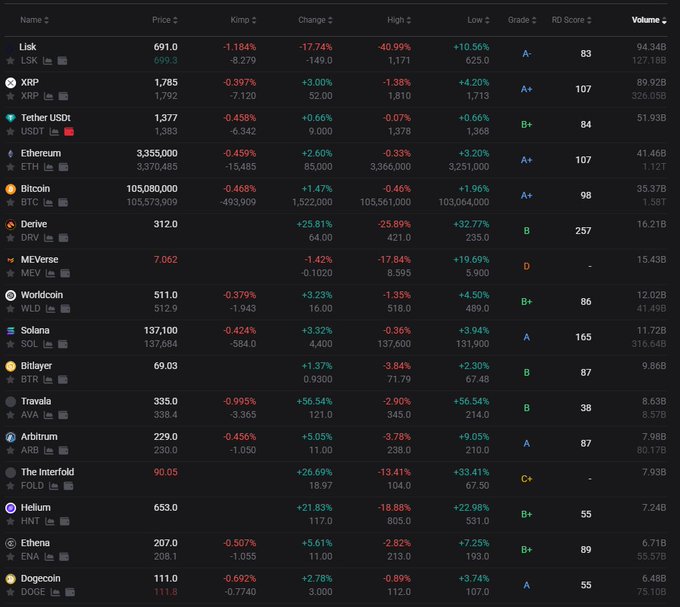Click Derive RD Score value 257
The height and width of the screenshot is (607, 680).
(x=583, y=231)
